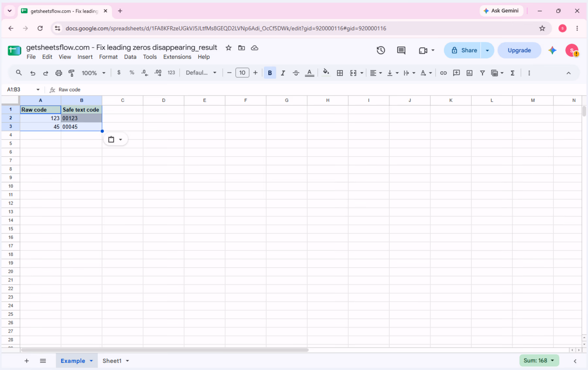
Task: Open the Sum: 168 dropdown
Action: (x=539, y=361)
